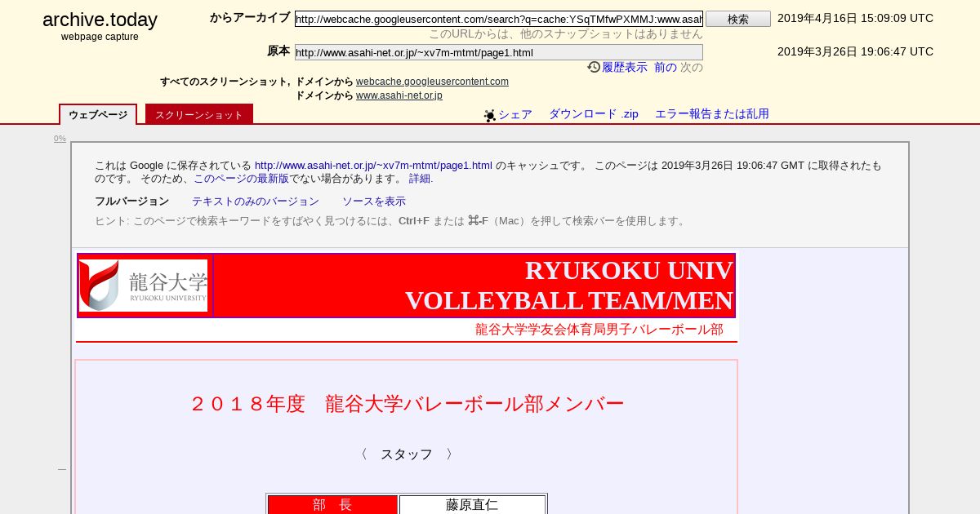
Task: Click the 藤原直仁 name cell
Action: (x=472, y=505)
